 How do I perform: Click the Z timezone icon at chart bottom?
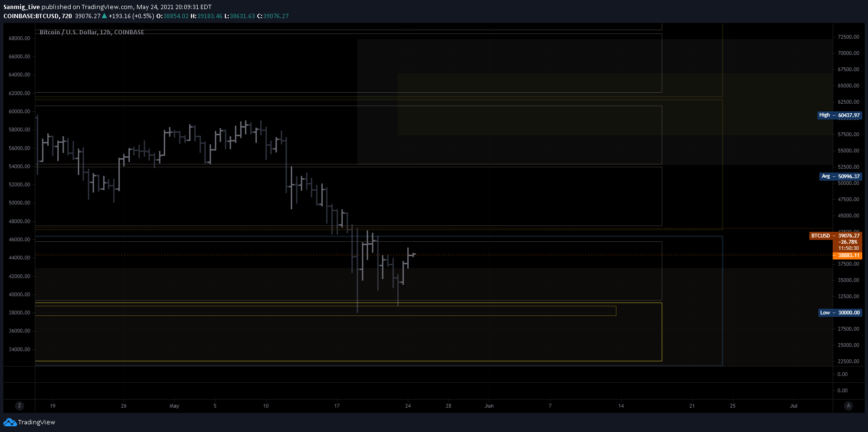click(20, 406)
